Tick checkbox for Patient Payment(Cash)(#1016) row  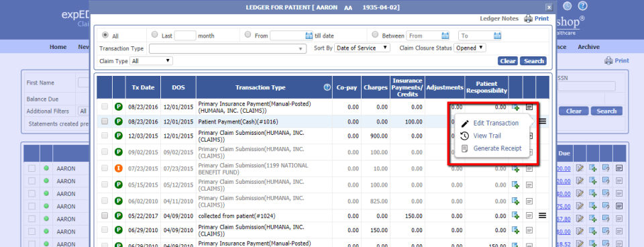pos(105,121)
